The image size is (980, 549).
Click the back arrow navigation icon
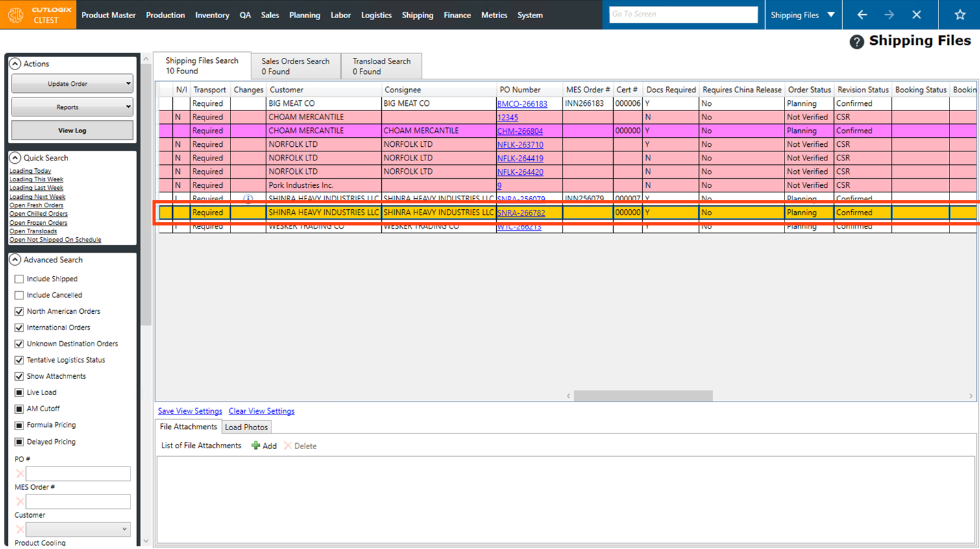tap(862, 15)
